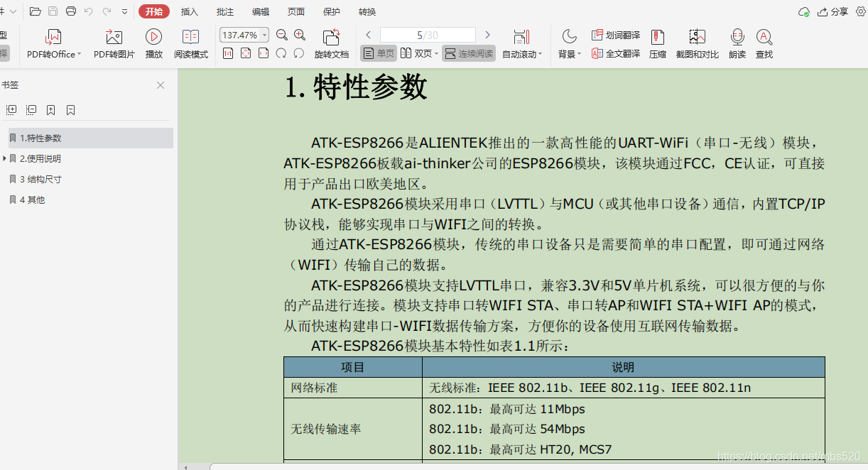The width and height of the screenshot is (868, 470).
Task: Click the cloud sync status icon
Action: pyautogui.click(x=804, y=12)
